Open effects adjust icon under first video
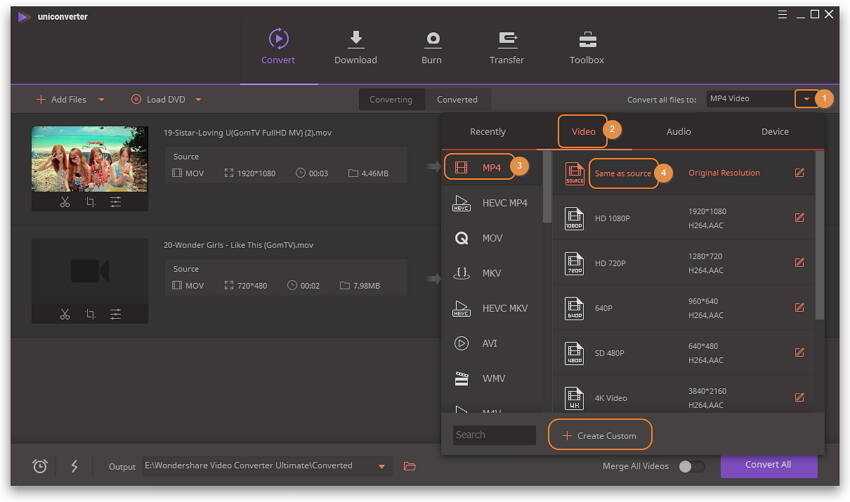850x502 pixels. [x=115, y=202]
